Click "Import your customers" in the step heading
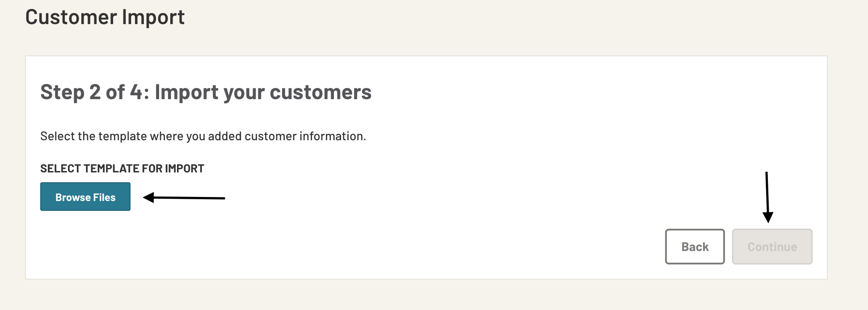The height and width of the screenshot is (310, 868). [x=263, y=92]
